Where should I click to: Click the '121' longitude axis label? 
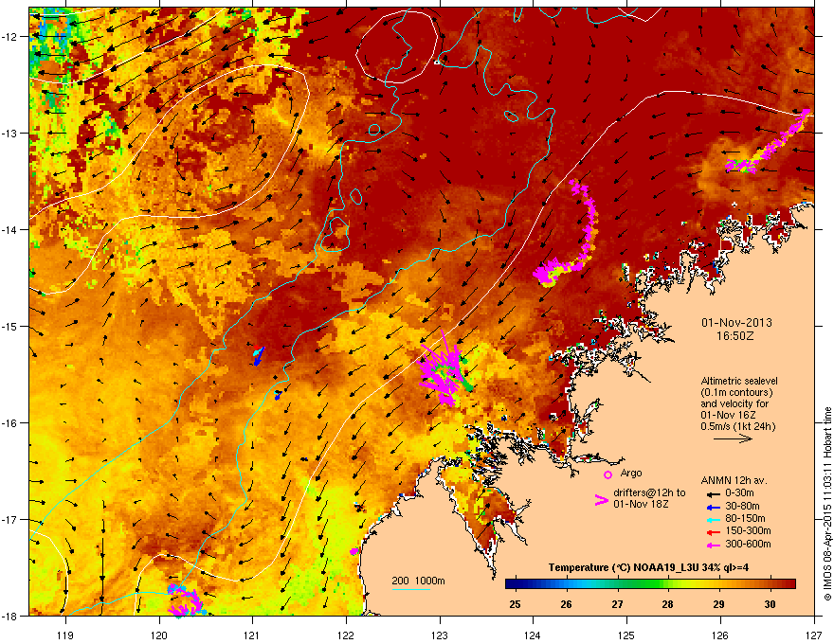[x=252, y=635]
